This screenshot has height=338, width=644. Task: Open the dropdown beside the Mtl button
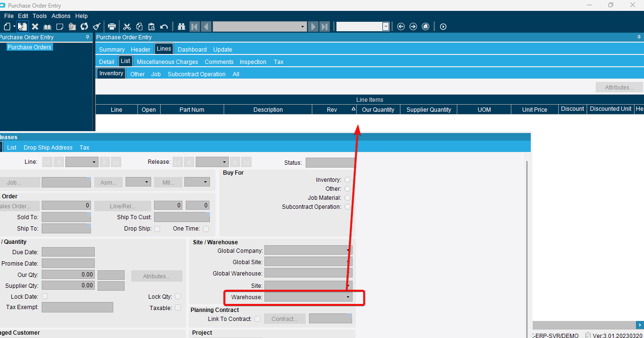206,182
